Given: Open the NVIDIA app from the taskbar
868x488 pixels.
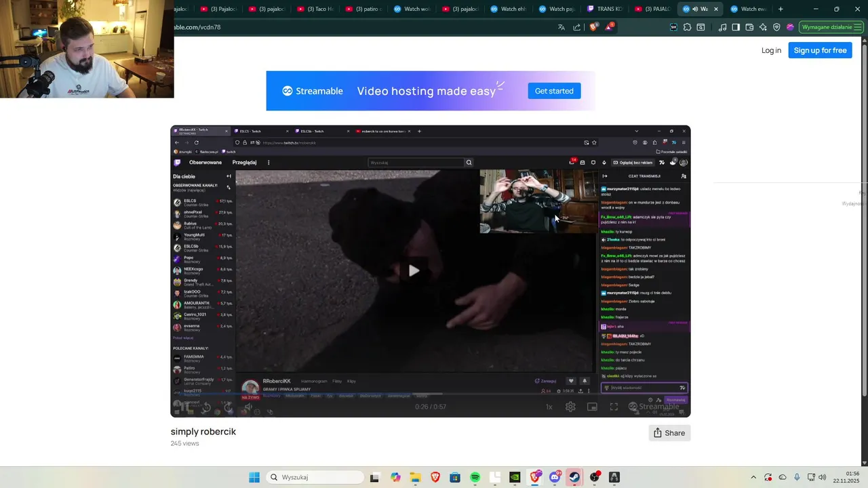Looking at the screenshot, I should (x=515, y=477).
